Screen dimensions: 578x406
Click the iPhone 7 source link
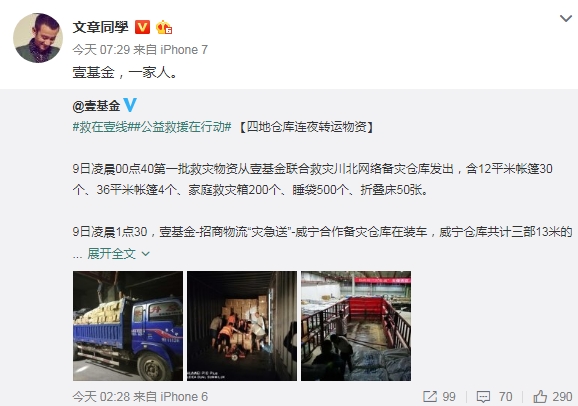click(x=184, y=50)
